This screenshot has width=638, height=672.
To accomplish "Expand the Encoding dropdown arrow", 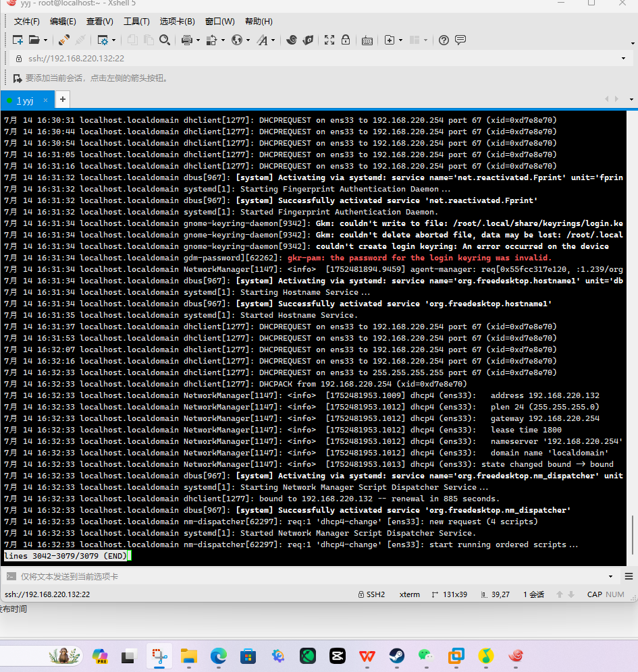I will [248, 40].
